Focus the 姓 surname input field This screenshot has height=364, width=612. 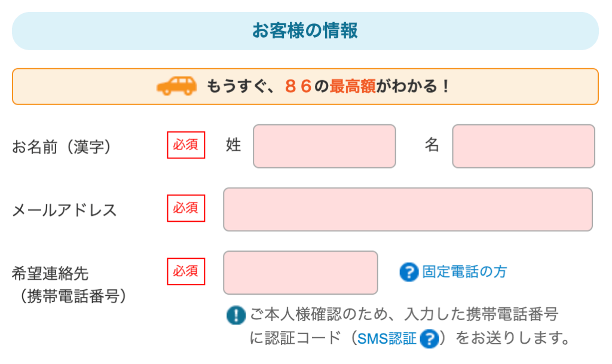coord(325,146)
